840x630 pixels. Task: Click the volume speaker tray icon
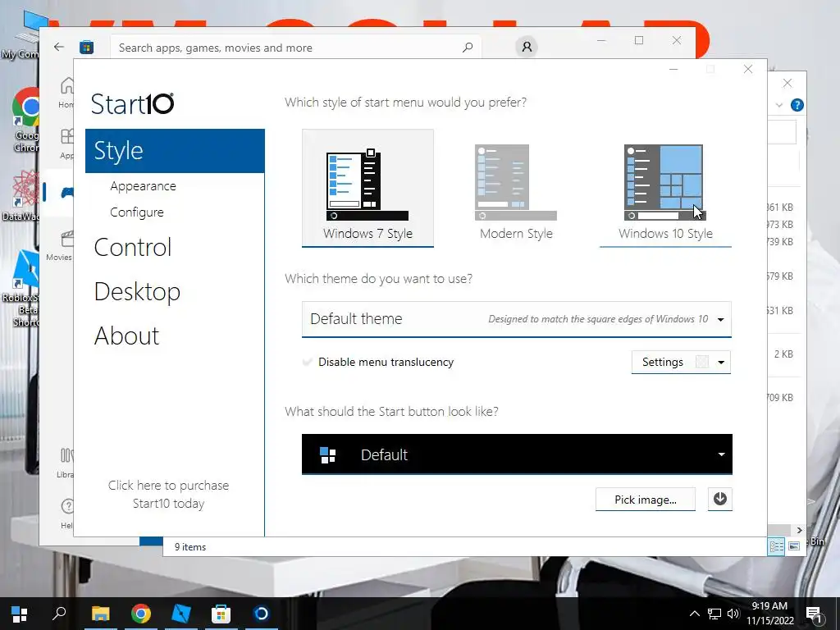point(733,614)
